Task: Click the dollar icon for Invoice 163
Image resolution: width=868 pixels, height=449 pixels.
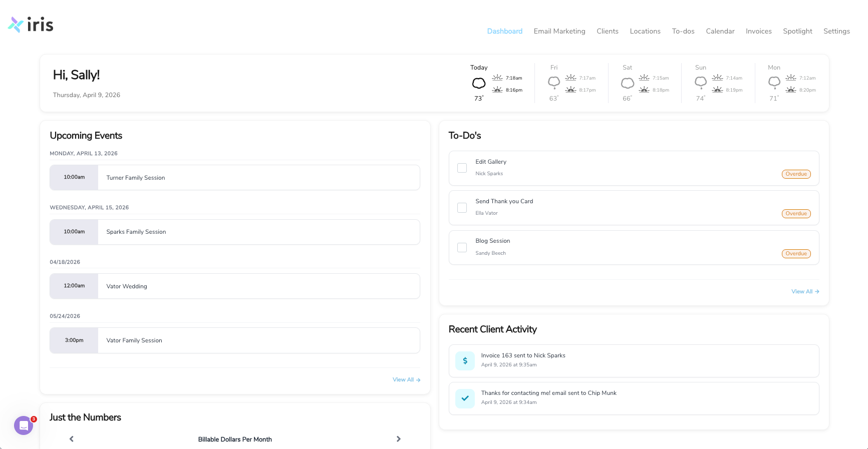Action: tap(465, 360)
